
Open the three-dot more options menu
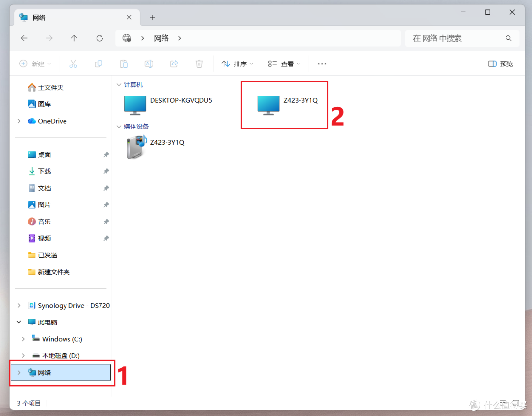(x=322, y=64)
